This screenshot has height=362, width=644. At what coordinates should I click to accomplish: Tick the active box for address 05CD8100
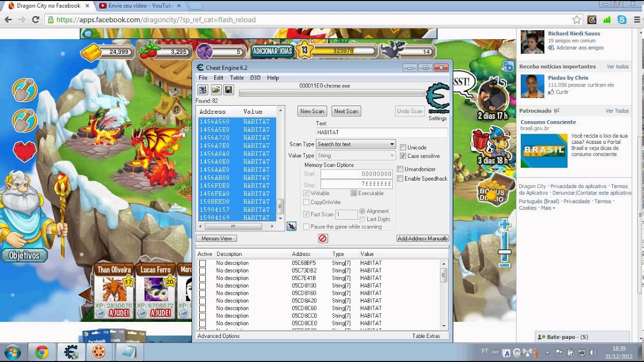(x=202, y=286)
